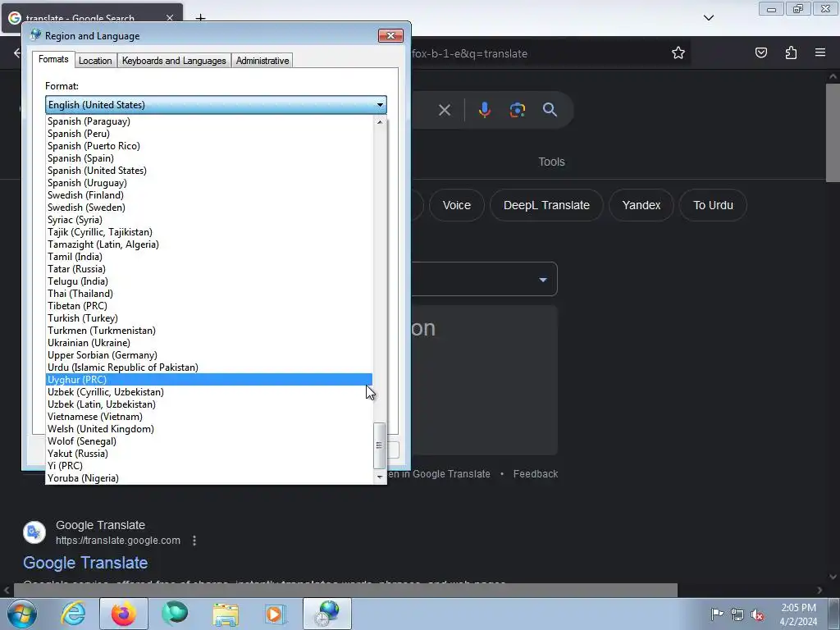Choose Urdu (Islamic Republic of Pakistan)
840x630 pixels.
pos(209,368)
